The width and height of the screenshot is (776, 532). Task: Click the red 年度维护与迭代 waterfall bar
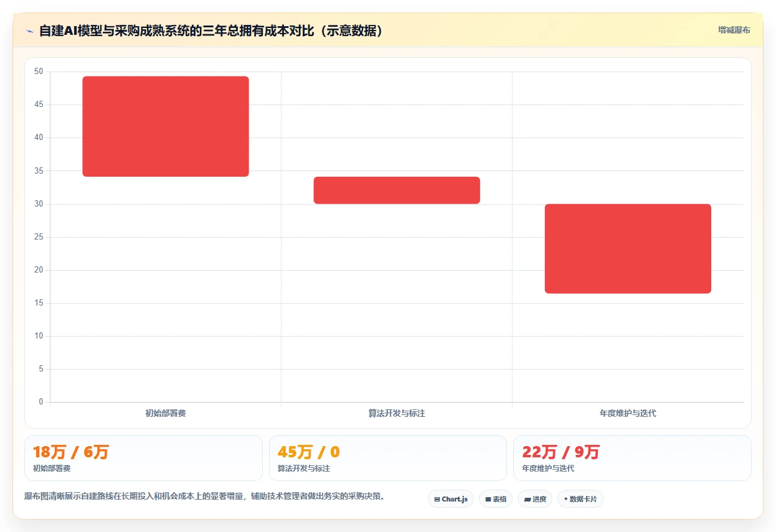[628, 249]
